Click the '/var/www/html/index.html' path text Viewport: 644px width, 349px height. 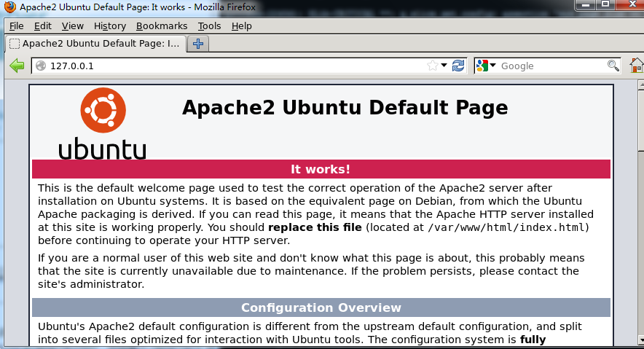tap(506, 227)
